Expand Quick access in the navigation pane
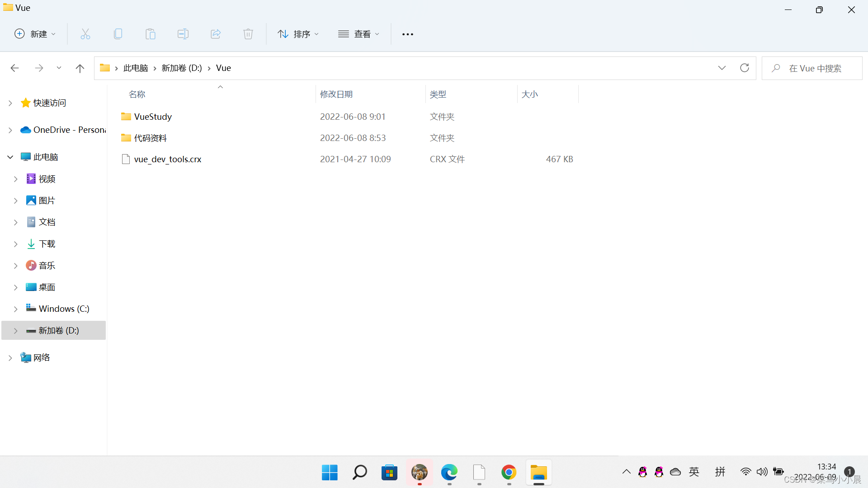The image size is (868, 488). (x=10, y=103)
